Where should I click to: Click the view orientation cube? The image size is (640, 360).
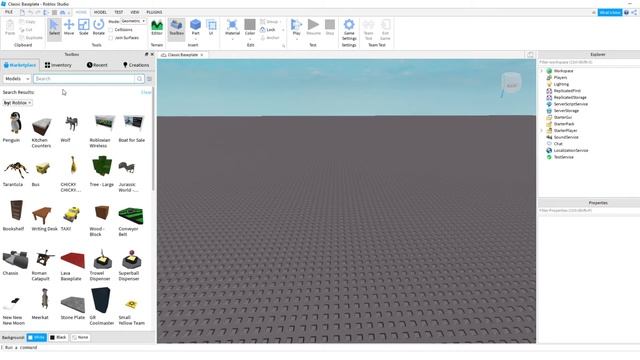pyautogui.click(x=511, y=84)
